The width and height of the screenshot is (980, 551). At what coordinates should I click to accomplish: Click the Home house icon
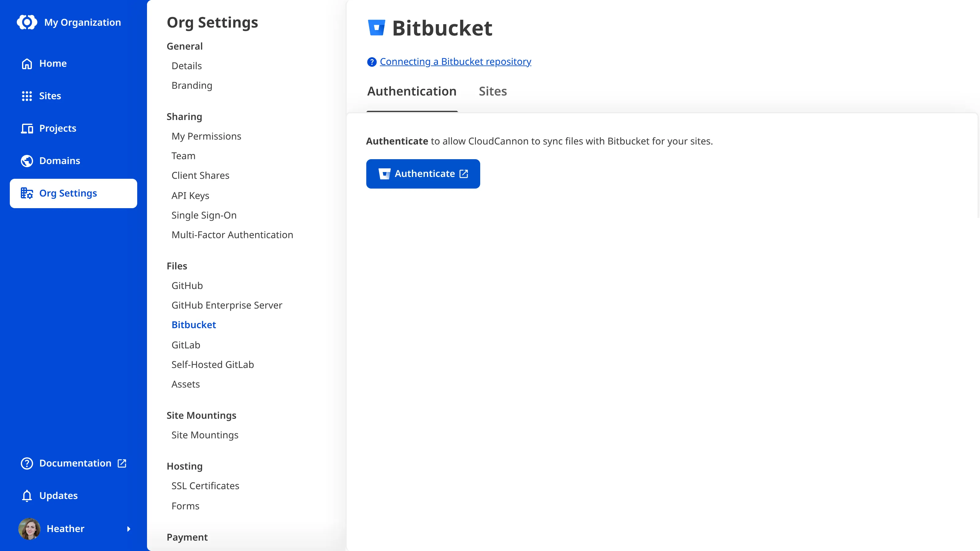(x=27, y=63)
